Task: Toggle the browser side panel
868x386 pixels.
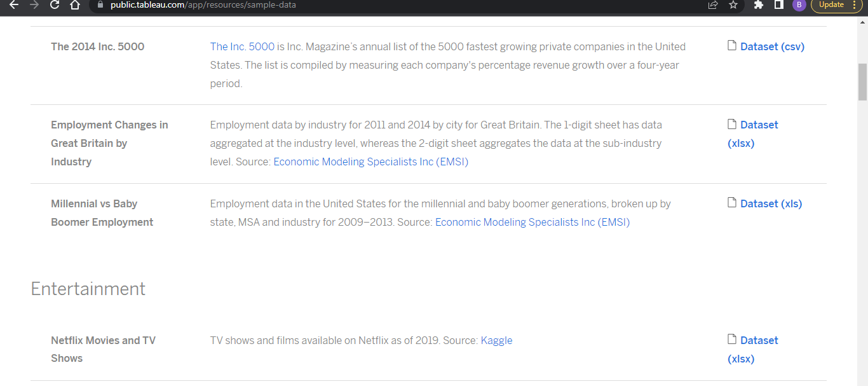Action: tap(779, 5)
